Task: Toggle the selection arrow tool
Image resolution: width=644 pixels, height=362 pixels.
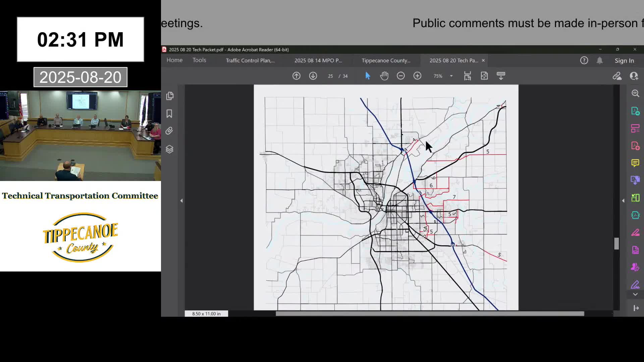Action: click(x=368, y=76)
